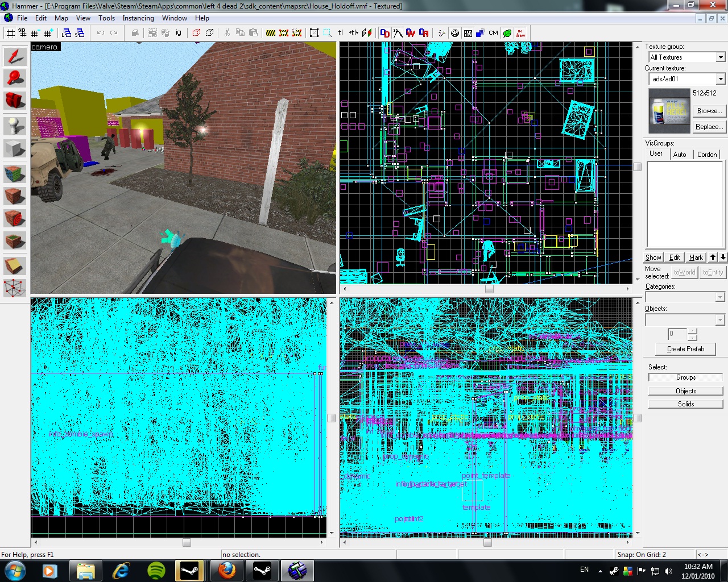Open the Tools menu
This screenshot has width=728, height=582.
106,18
